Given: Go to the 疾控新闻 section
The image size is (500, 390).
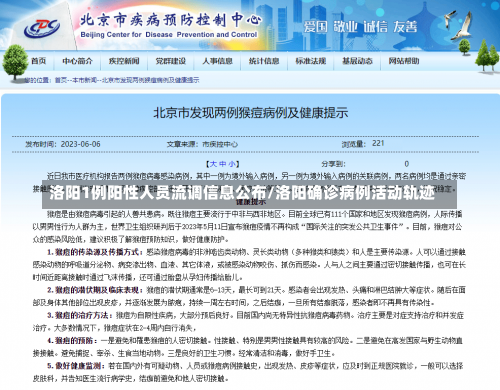Looking at the screenshot, I should [124, 61].
